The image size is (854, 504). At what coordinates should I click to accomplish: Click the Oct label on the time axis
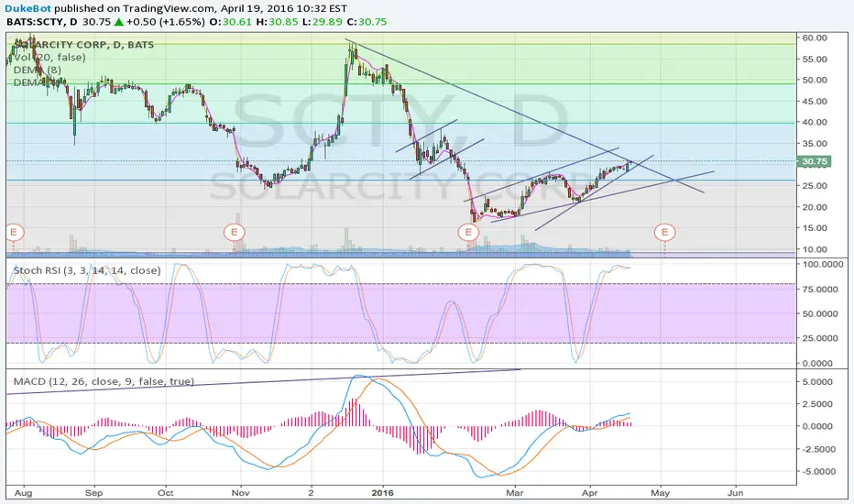pos(165,493)
